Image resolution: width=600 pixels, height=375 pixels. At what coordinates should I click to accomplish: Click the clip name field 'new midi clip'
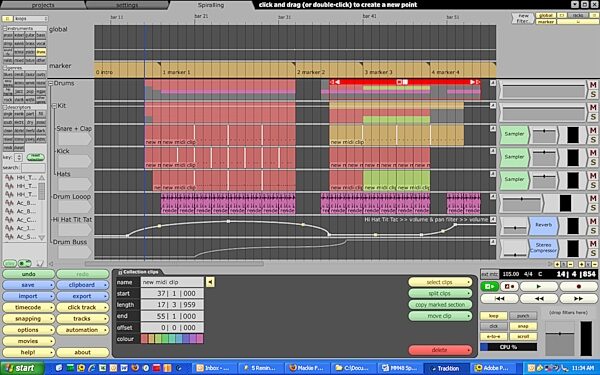[173, 282]
